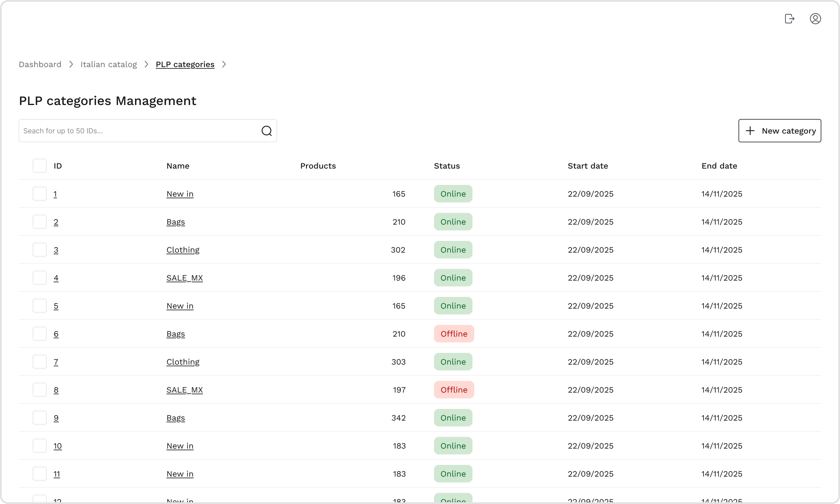Click the search magnifier icon
The height and width of the screenshot is (504, 840).
(266, 131)
